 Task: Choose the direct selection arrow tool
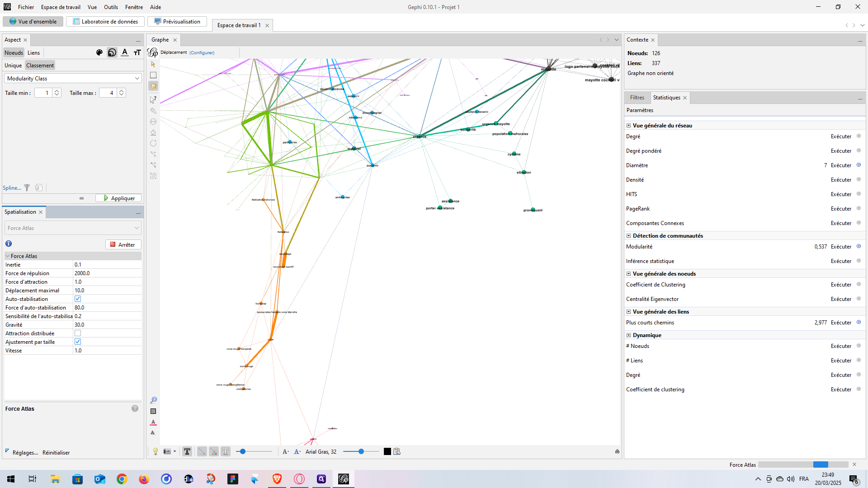click(153, 64)
